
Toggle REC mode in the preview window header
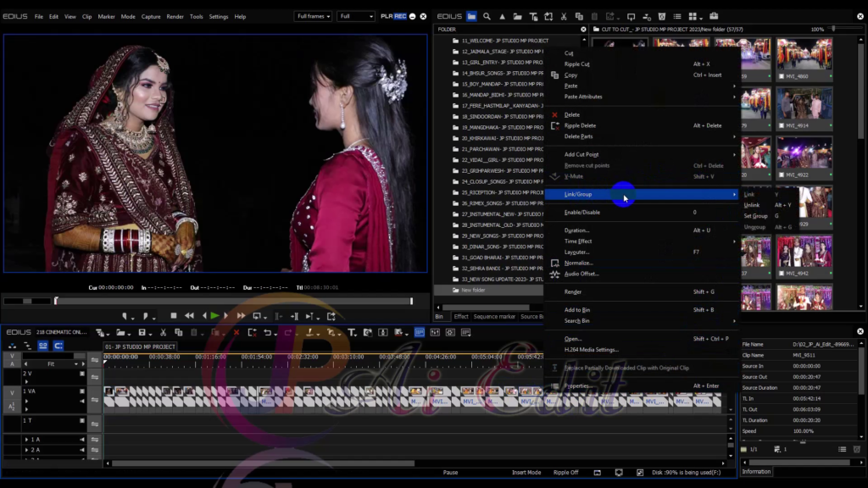coord(399,15)
